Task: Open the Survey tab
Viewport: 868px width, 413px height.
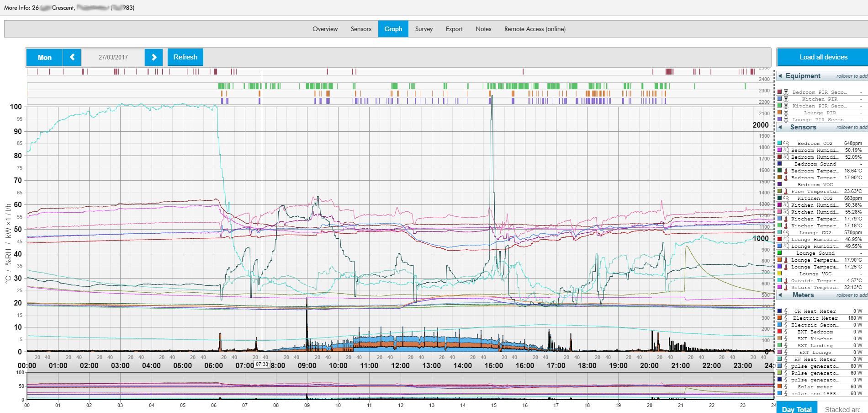Action: (423, 29)
